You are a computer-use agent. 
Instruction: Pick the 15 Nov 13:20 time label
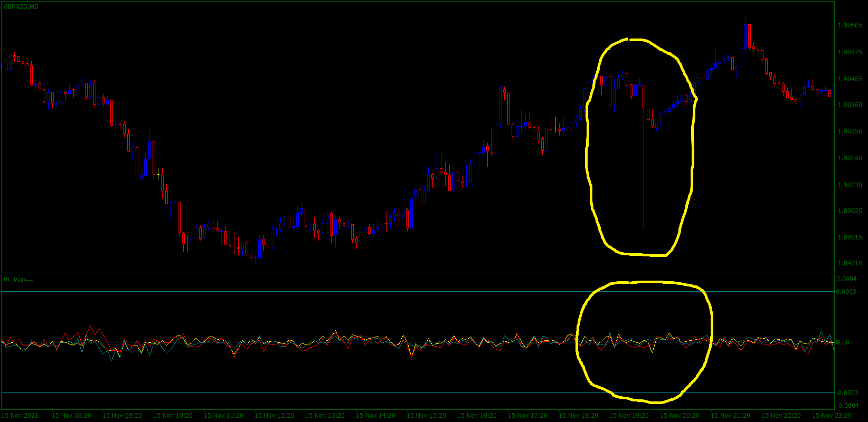coord(325,416)
